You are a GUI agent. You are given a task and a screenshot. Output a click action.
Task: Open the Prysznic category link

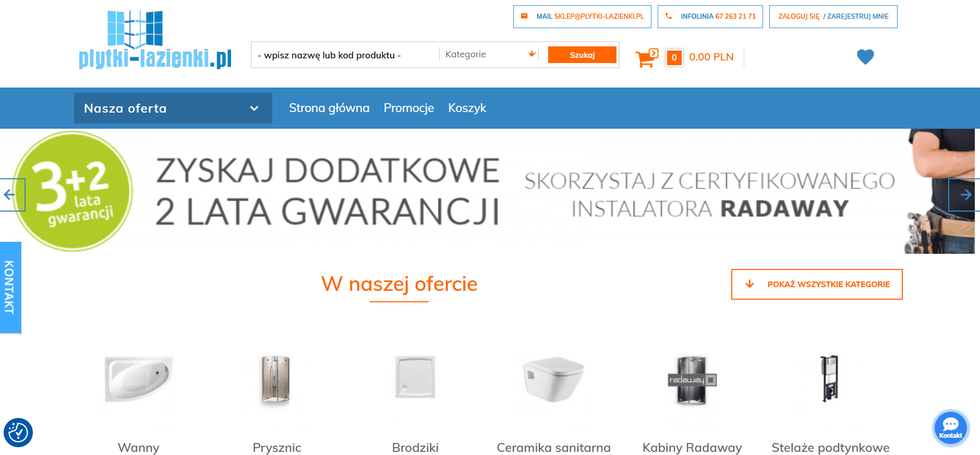click(x=277, y=448)
